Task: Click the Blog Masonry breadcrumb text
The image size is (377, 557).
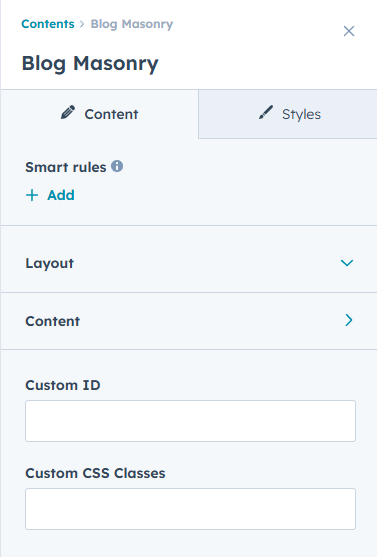Action: tap(132, 24)
